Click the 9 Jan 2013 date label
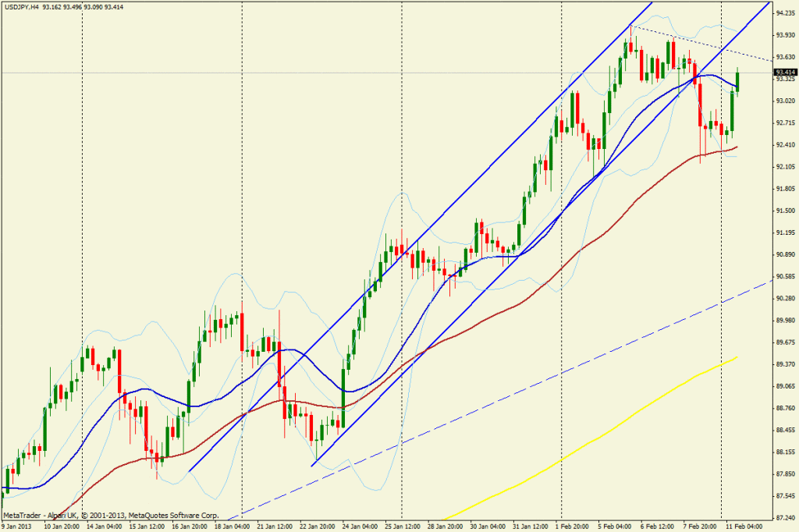Screen dimensions: 799x532 pyautogui.click(x=18, y=527)
